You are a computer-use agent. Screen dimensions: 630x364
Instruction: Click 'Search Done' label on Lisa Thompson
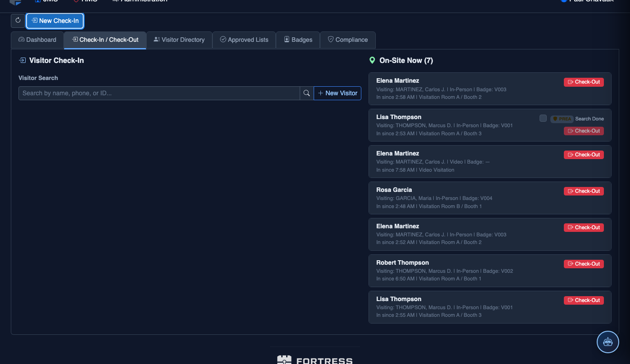589,119
